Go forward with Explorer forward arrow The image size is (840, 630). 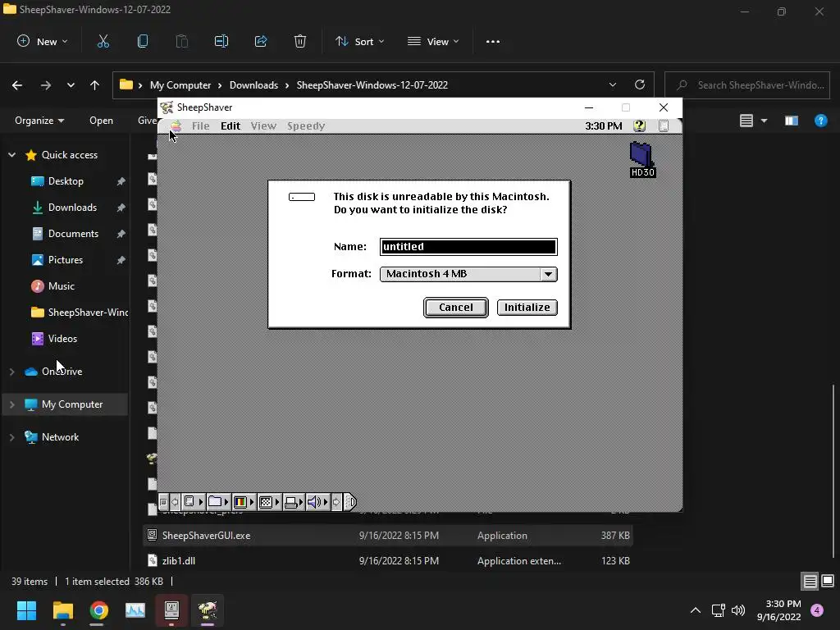point(46,85)
